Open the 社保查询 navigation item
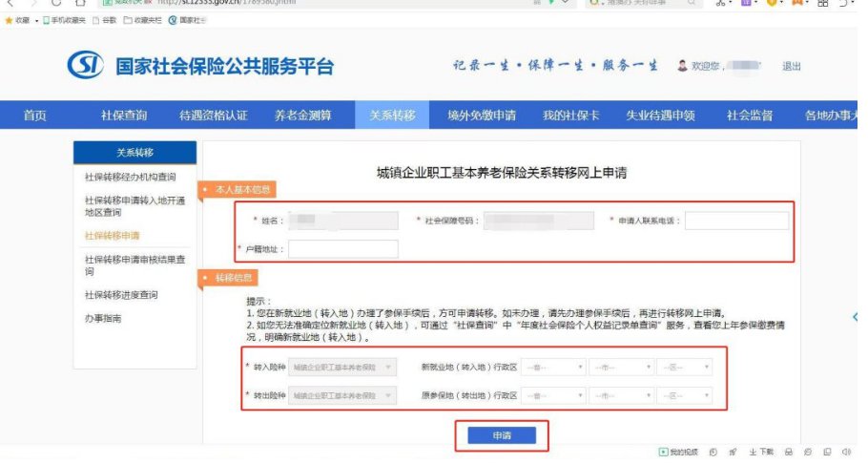The width and height of the screenshot is (868, 464). 124,116
